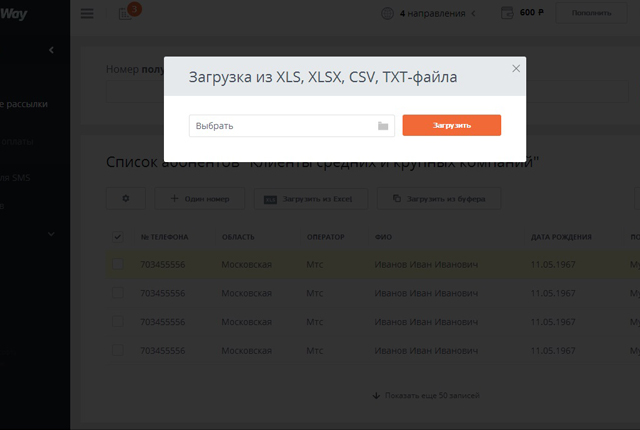Click the ФИО column header

[383, 237]
